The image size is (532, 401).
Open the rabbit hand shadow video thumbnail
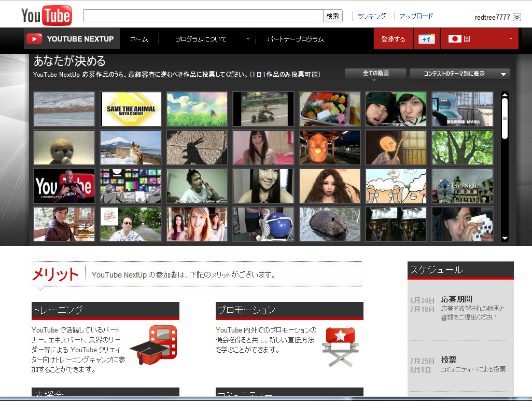tap(197, 147)
